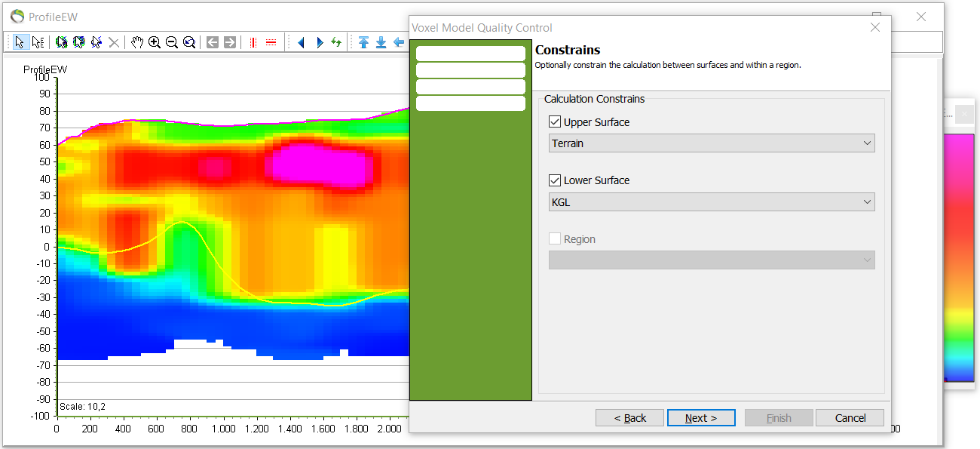
Task: Click the third cursor-with-star icon
Action: [x=96, y=42]
